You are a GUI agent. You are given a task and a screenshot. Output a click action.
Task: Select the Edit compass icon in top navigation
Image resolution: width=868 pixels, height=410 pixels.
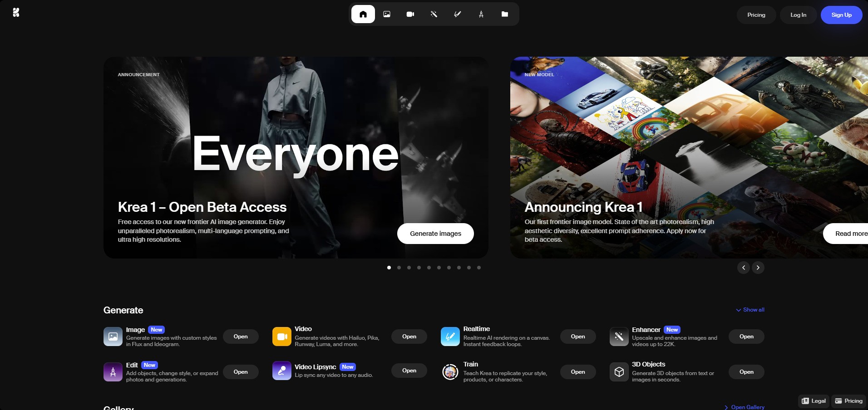coord(481,14)
